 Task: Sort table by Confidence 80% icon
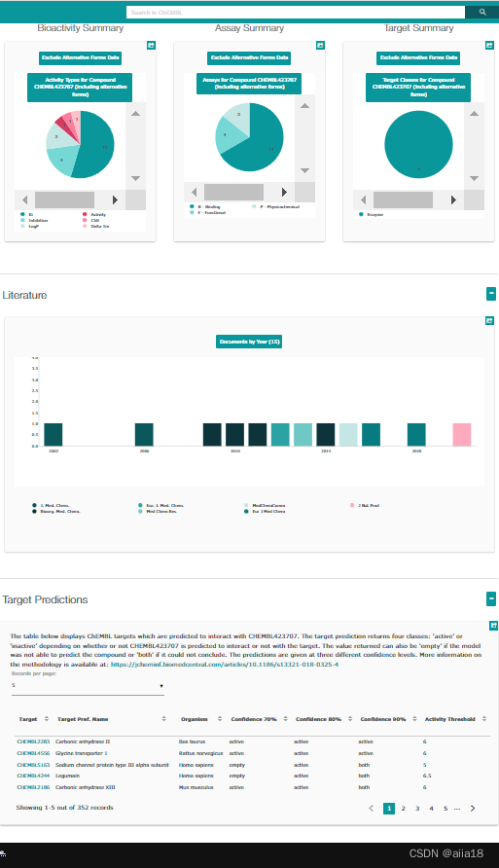[350, 719]
